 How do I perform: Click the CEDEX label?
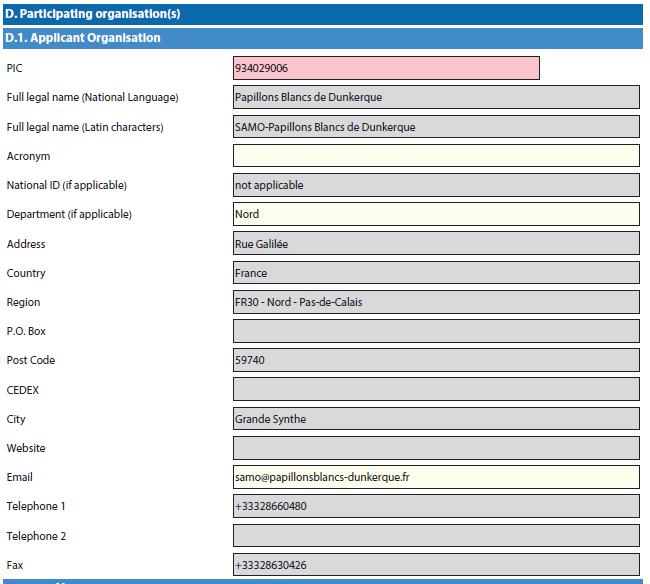tap(22, 390)
